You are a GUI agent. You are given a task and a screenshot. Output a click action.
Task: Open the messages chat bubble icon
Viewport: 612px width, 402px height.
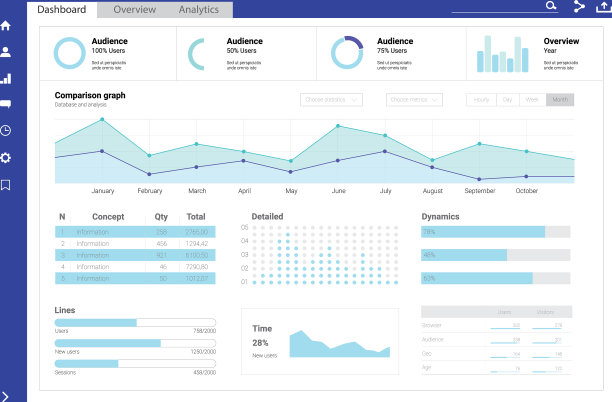click(x=6, y=104)
